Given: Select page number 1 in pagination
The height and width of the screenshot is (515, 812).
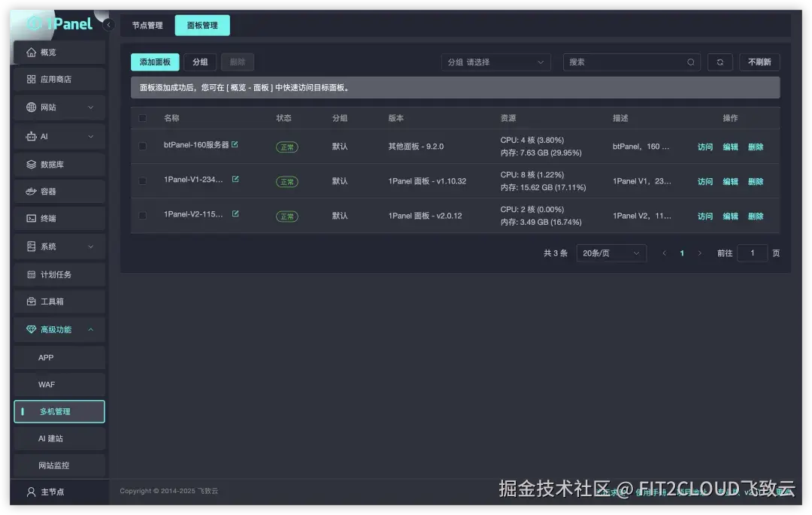Looking at the screenshot, I should click(x=682, y=253).
